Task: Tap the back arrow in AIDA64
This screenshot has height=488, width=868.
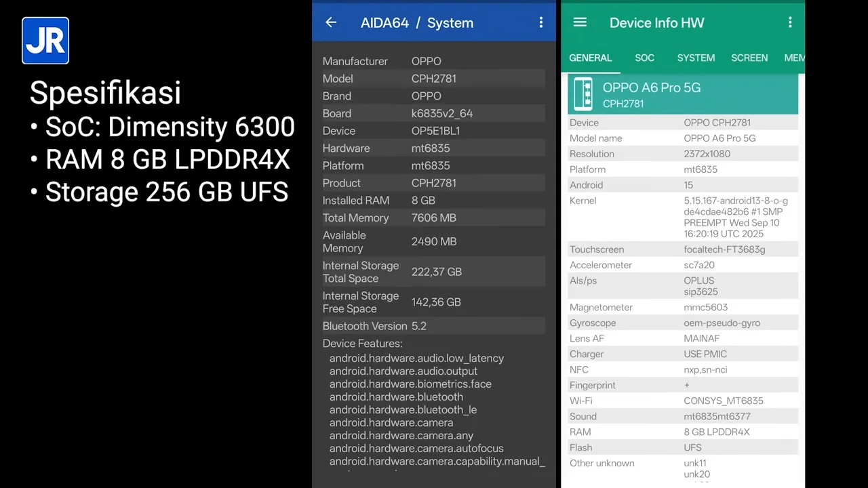Action: pyautogui.click(x=331, y=22)
